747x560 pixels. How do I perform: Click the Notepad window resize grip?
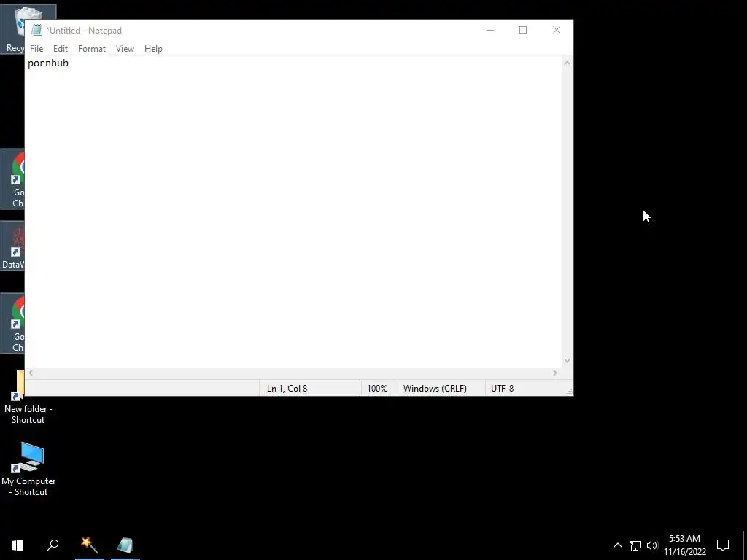click(x=569, y=392)
